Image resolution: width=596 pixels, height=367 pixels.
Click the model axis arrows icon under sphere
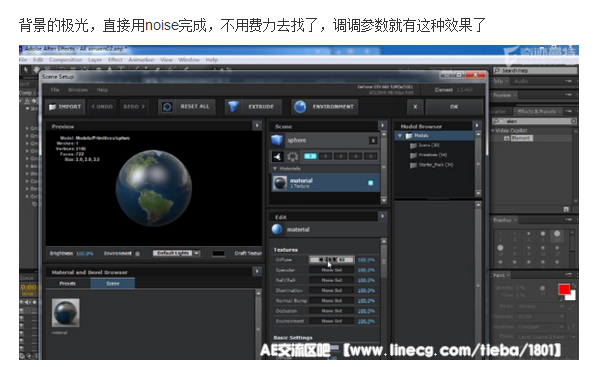(277, 157)
